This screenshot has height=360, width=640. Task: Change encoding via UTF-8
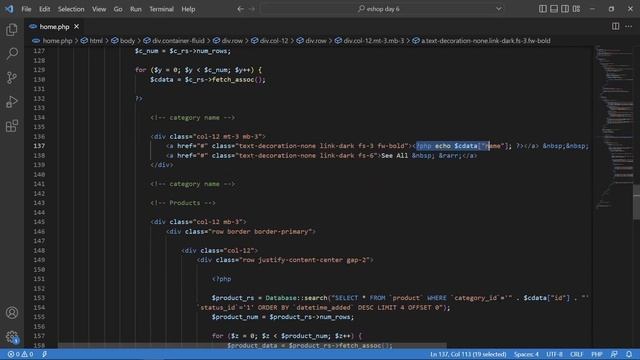point(554,354)
